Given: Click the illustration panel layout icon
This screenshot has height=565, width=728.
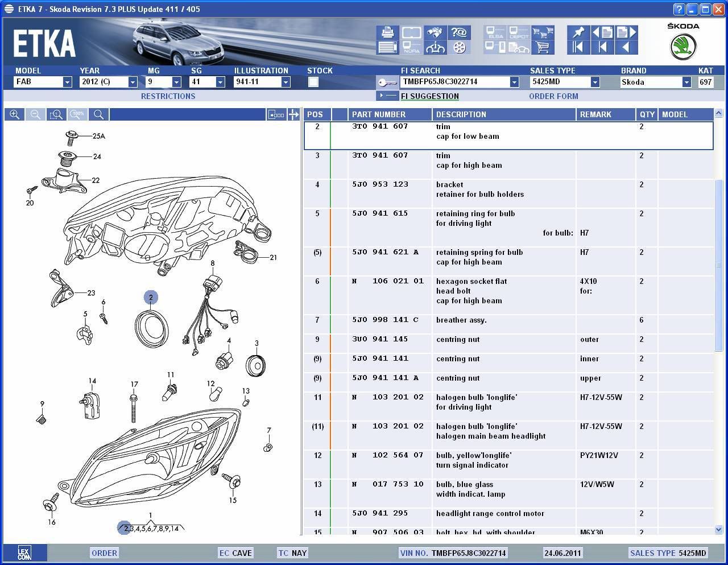Looking at the screenshot, I should [x=276, y=114].
